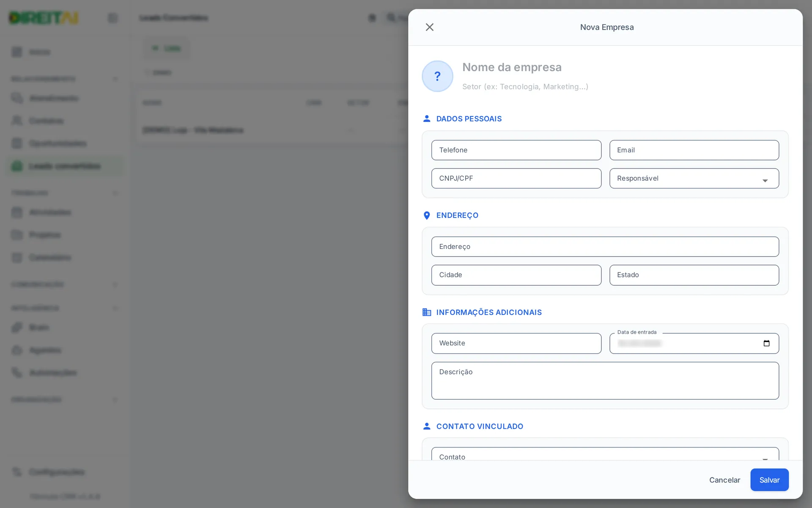Open Atividades in the sidebar
The image size is (812, 508).
[64, 212]
